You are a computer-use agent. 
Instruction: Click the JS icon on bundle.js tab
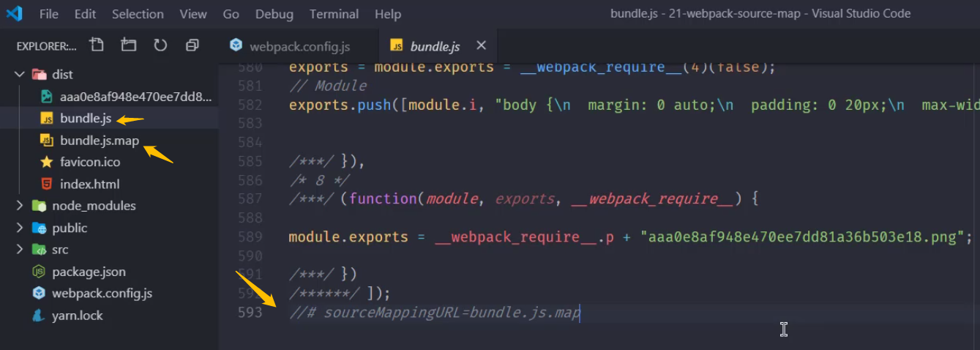pyautogui.click(x=397, y=45)
